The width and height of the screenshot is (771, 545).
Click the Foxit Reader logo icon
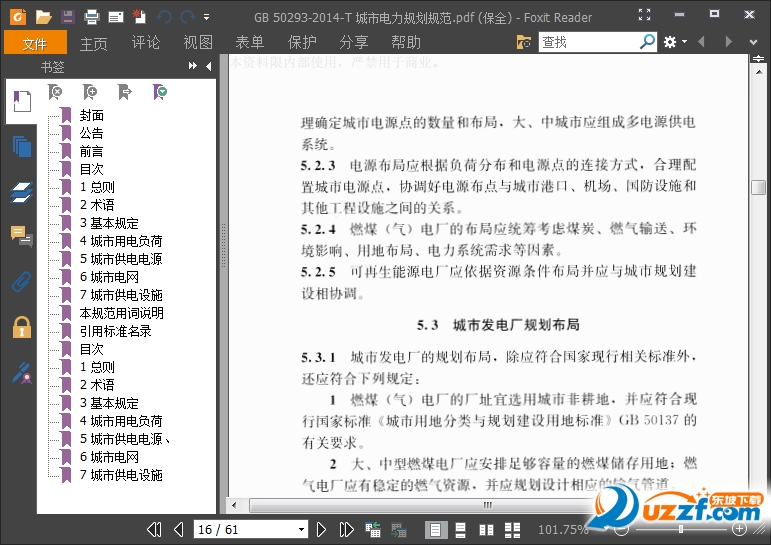(18, 17)
